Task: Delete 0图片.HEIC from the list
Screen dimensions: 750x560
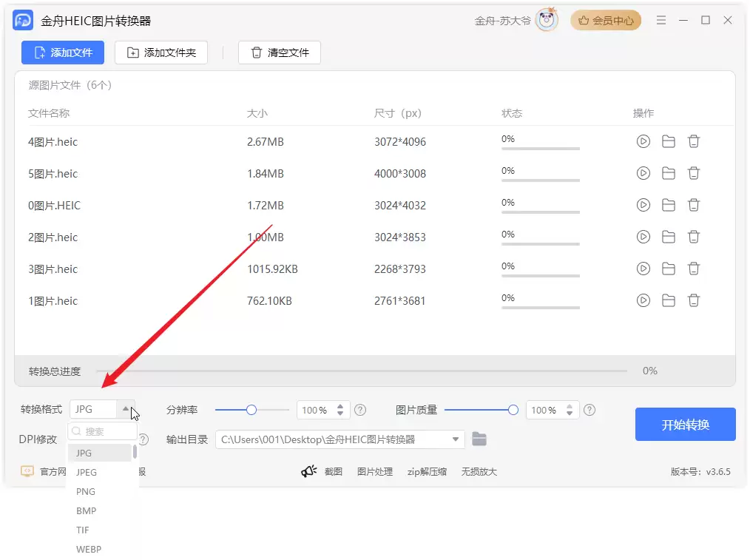Action: [x=694, y=205]
